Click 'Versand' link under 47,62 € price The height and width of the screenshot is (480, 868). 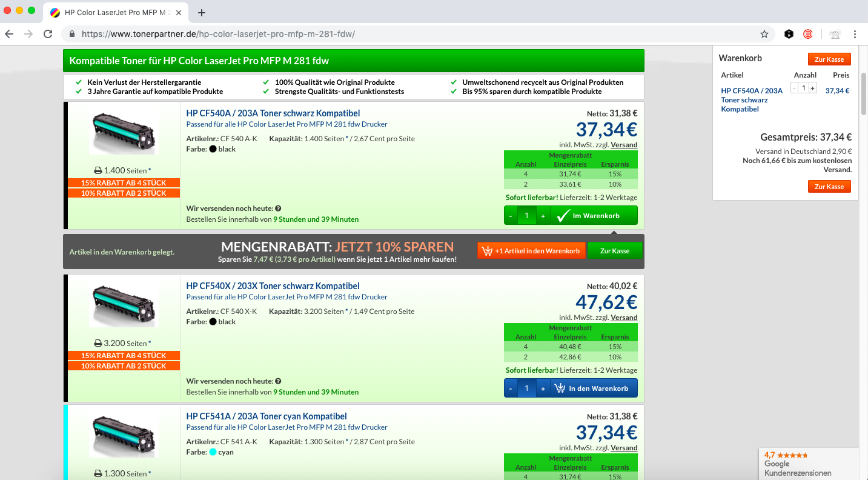click(x=624, y=318)
